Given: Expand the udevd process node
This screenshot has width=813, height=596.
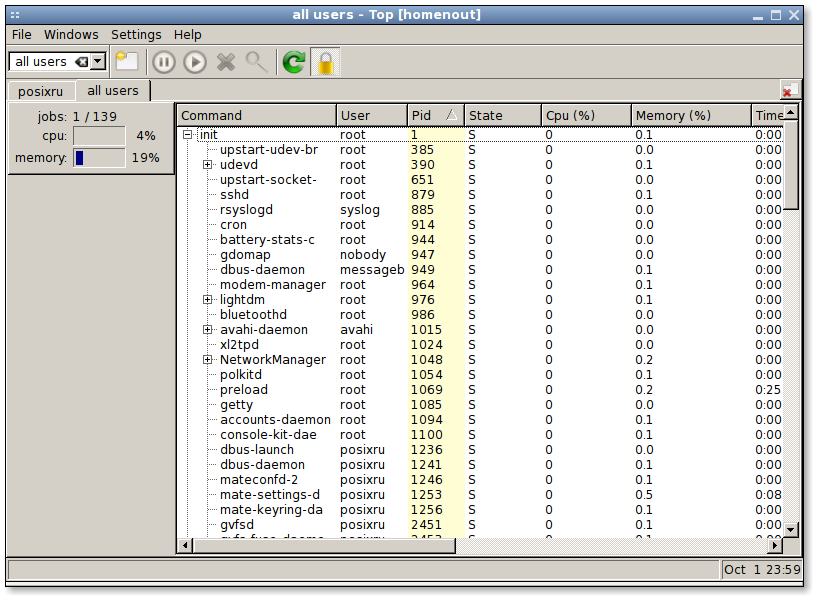Looking at the screenshot, I should pyautogui.click(x=207, y=165).
